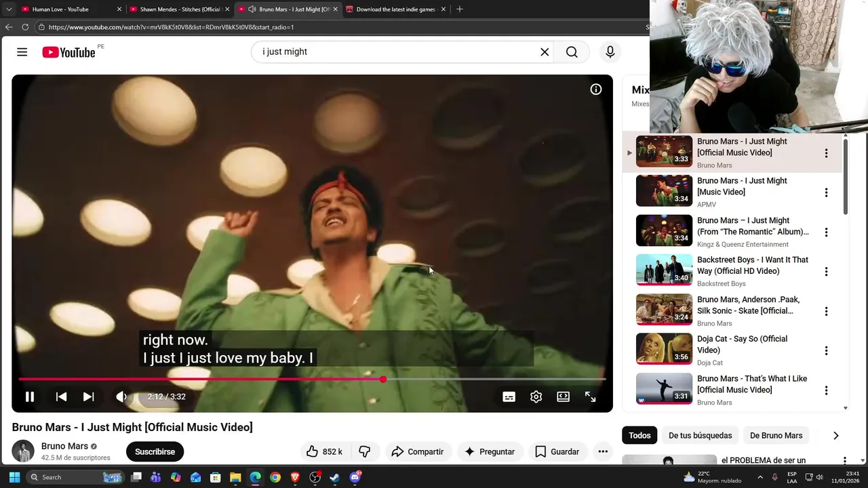The height and width of the screenshot is (488, 868).
Task: Clear the search box text
Action: point(545,52)
